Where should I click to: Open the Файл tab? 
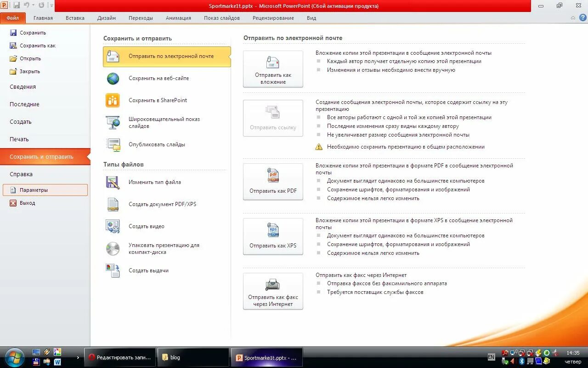pyautogui.click(x=13, y=18)
